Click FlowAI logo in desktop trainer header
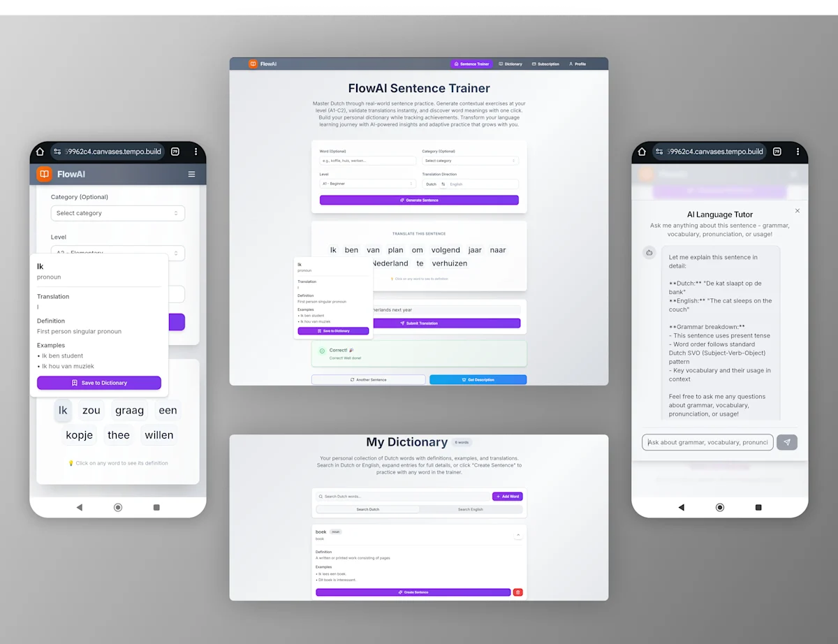The height and width of the screenshot is (644, 838). pyautogui.click(x=263, y=64)
